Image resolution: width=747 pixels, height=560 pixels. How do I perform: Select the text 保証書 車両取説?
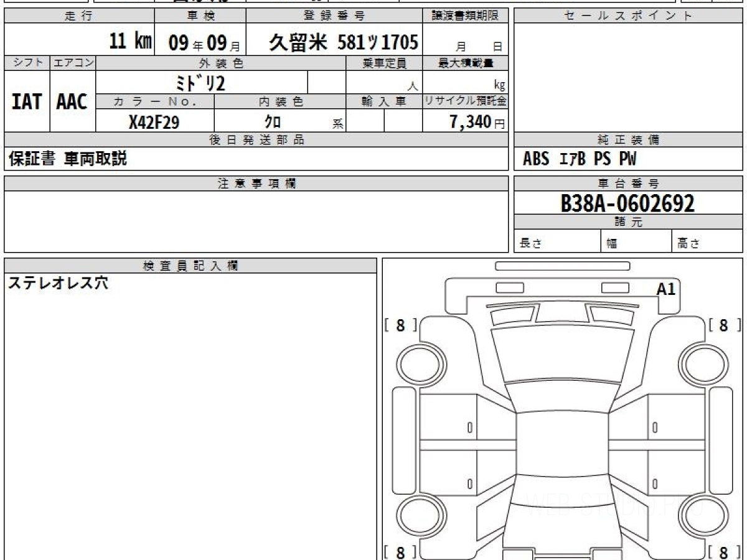[x=67, y=159]
